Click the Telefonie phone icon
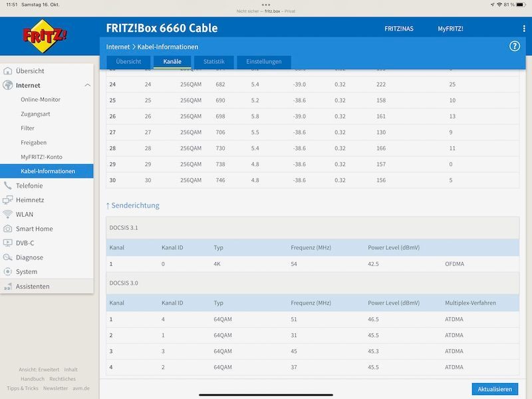Screen dimensions: 532x399 [x=7, y=186]
